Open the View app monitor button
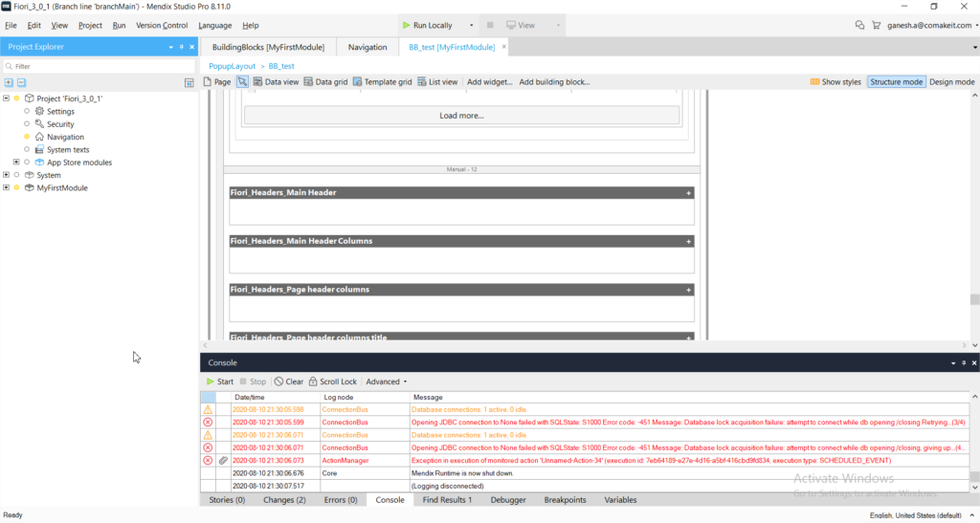 click(521, 25)
